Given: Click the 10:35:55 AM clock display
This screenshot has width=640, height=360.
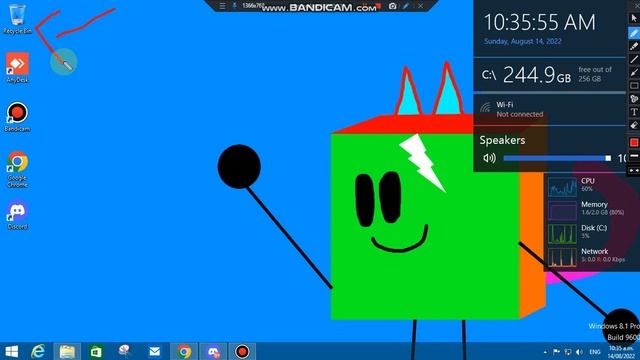Looking at the screenshot, I should click(540, 22).
